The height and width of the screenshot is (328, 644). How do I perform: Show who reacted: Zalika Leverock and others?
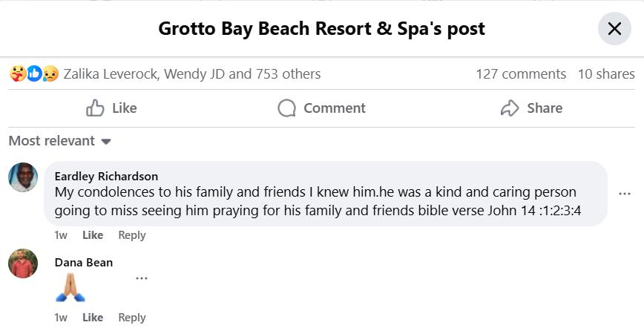coord(192,74)
